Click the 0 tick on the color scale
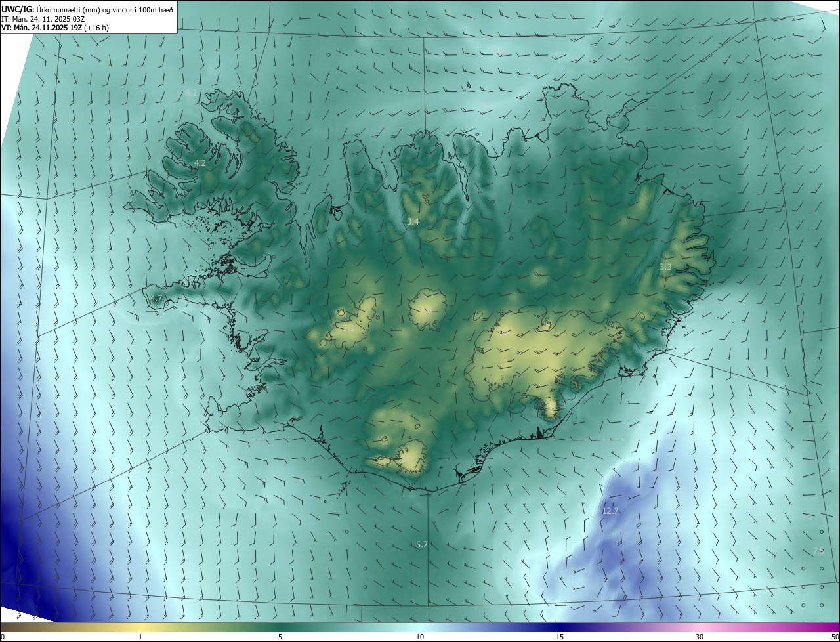Image resolution: width=840 pixels, height=642 pixels. [3, 637]
